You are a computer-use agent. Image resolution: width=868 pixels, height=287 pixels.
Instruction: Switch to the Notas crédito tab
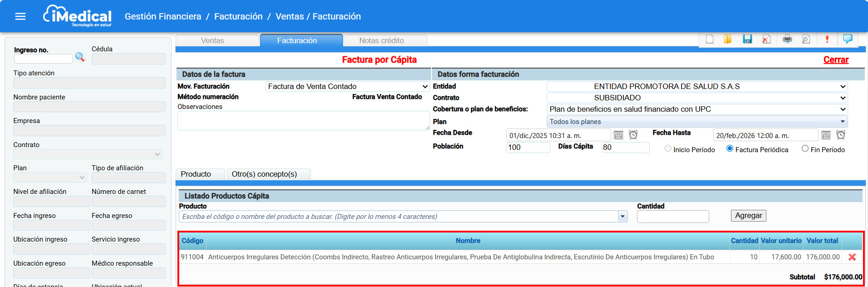381,40
